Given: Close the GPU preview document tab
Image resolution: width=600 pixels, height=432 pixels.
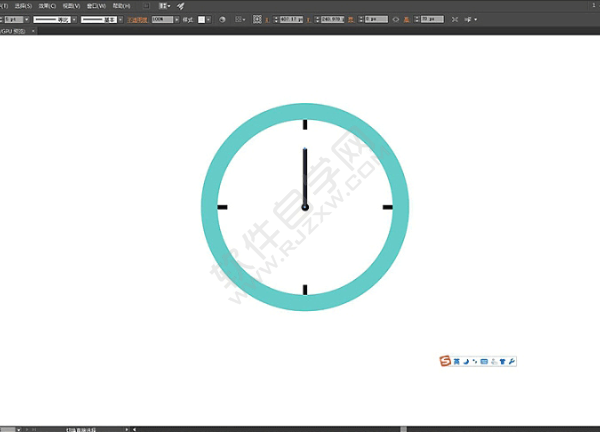Looking at the screenshot, I should [33, 31].
